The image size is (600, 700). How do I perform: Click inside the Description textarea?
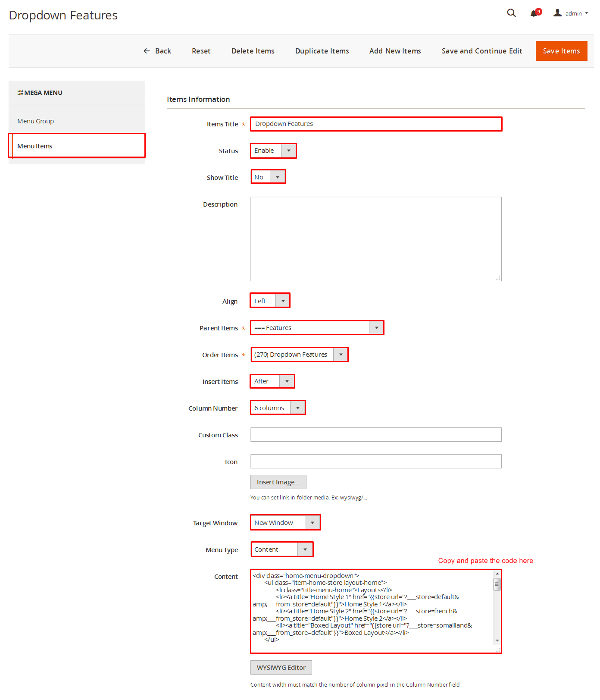click(x=376, y=239)
